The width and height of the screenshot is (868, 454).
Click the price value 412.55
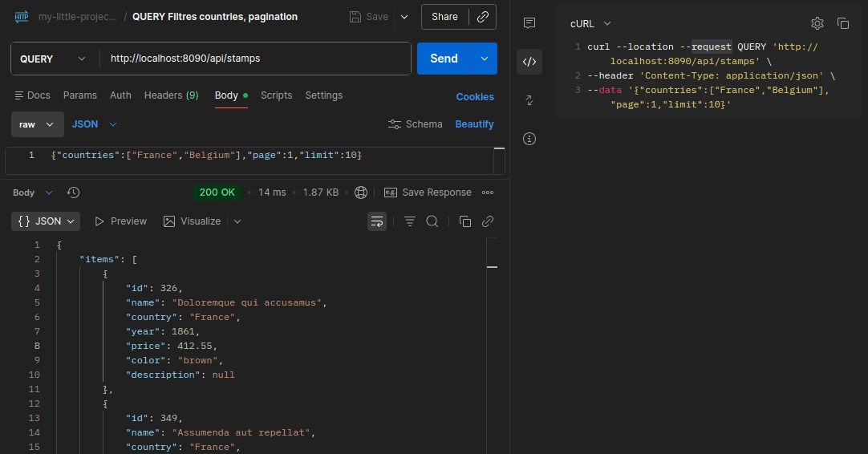point(195,346)
